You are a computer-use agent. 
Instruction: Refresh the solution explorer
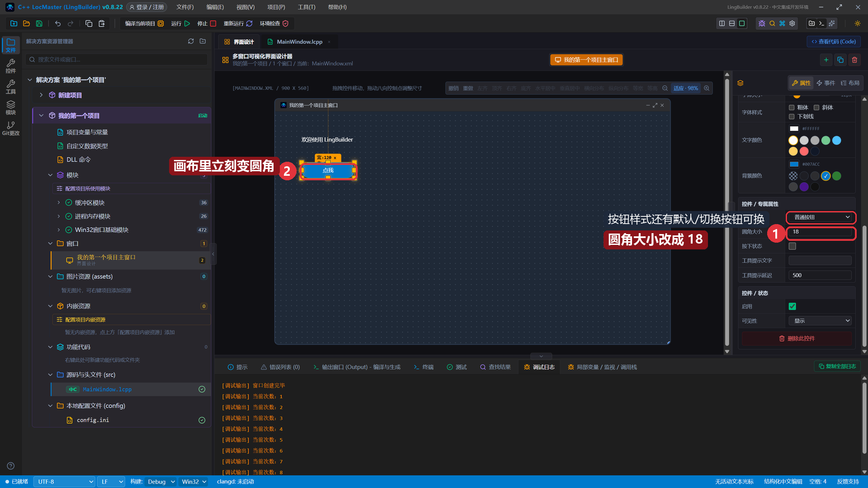pyautogui.click(x=191, y=41)
